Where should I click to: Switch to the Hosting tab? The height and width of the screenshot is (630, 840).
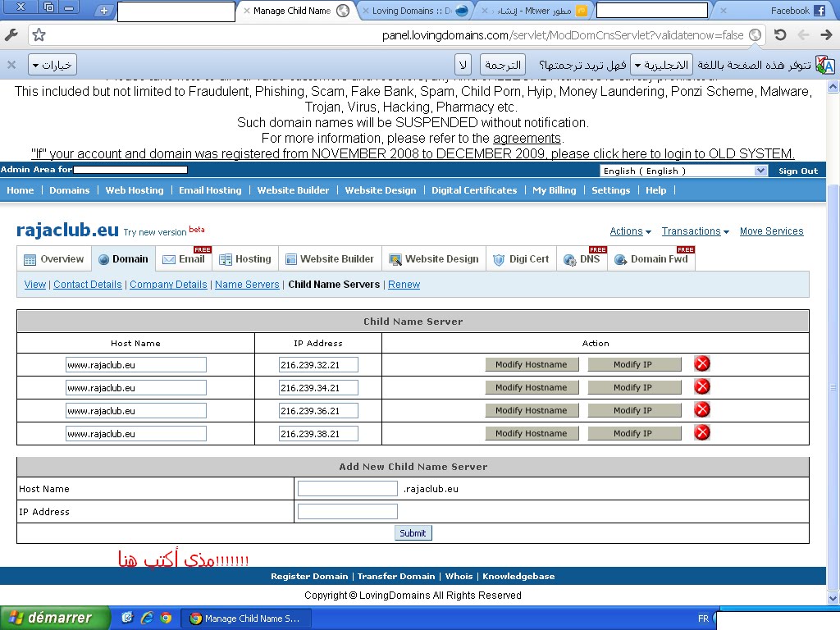point(245,259)
